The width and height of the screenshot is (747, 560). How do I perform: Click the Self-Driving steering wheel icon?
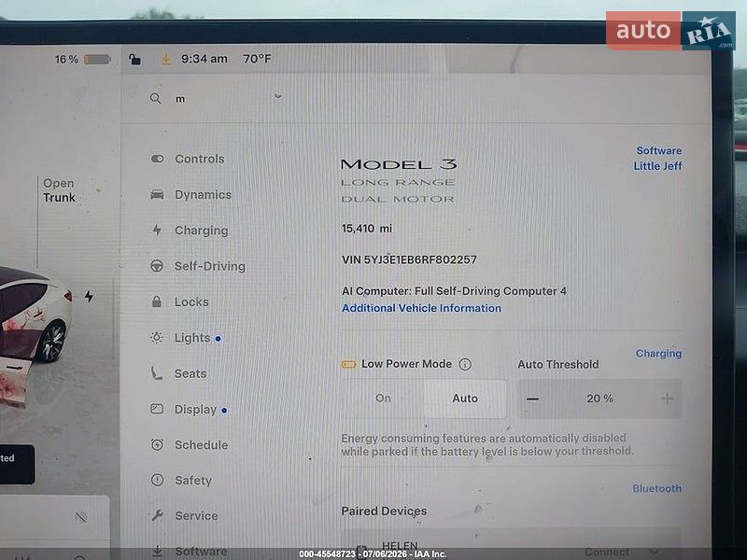pos(157,266)
